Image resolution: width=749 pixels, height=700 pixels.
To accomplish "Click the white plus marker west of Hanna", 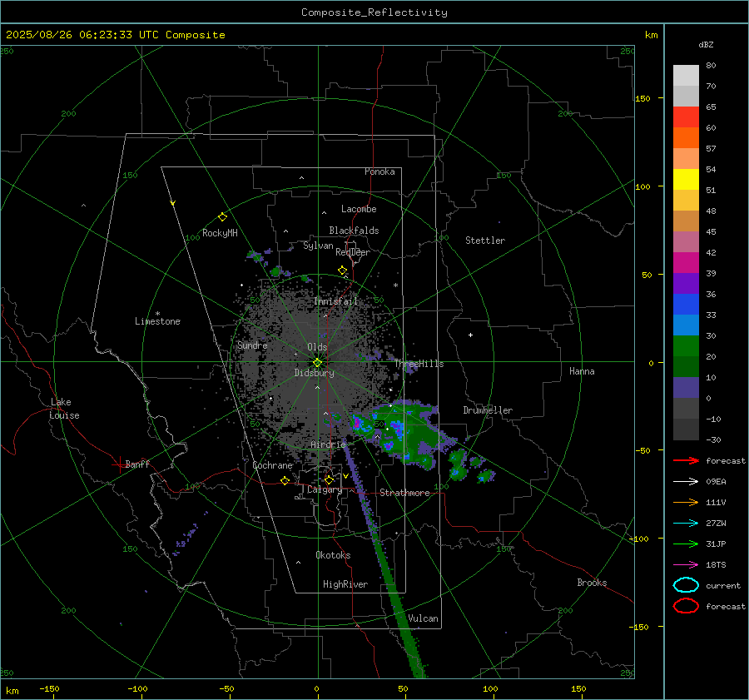I will pyautogui.click(x=470, y=335).
